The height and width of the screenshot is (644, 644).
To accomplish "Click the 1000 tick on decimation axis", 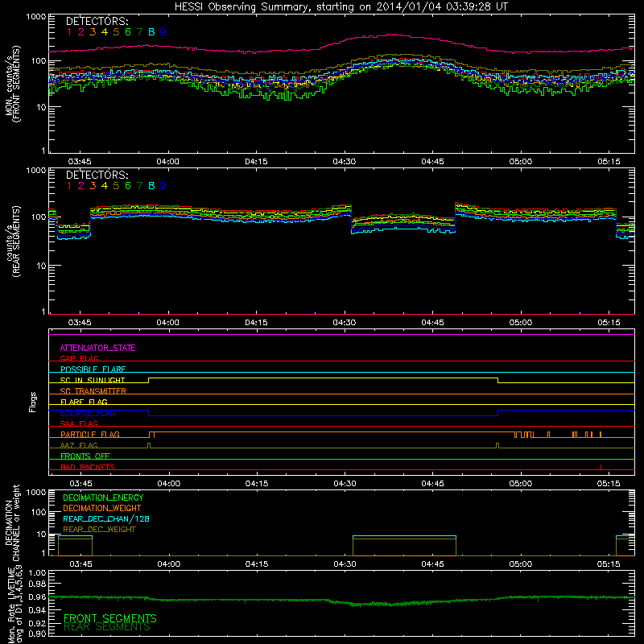I will 36,493.
